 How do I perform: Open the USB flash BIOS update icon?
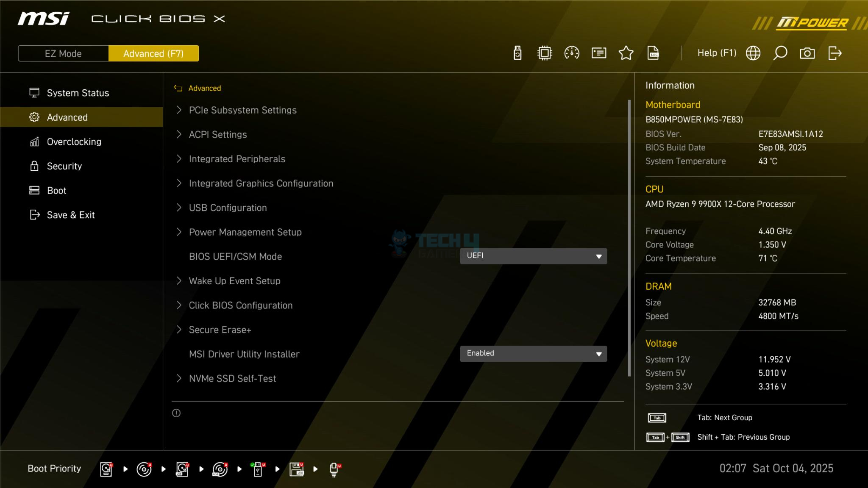coord(517,53)
